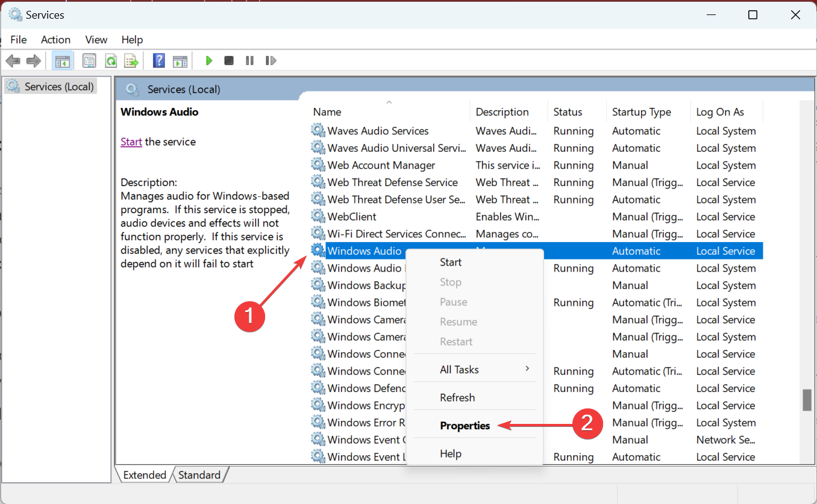Click the gear icon beside Windows Defenc...
The image size is (817, 504).
click(x=318, y=388)
